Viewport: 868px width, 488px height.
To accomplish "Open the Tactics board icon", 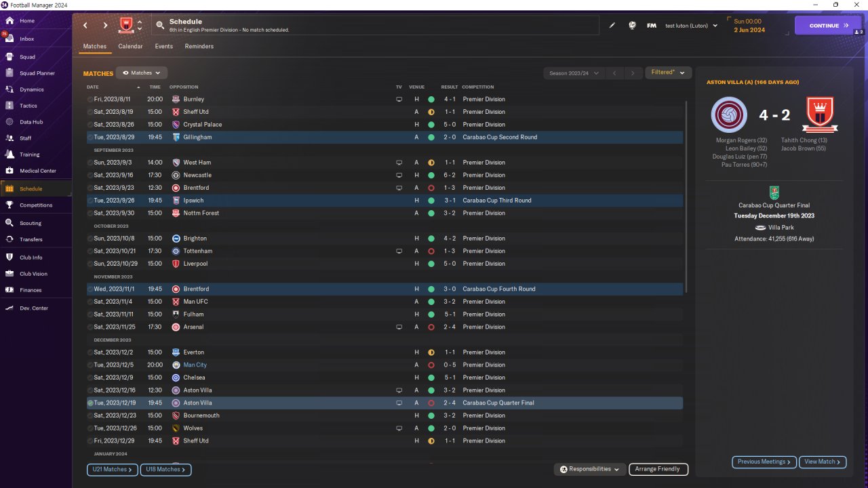I will coord(9,106).
